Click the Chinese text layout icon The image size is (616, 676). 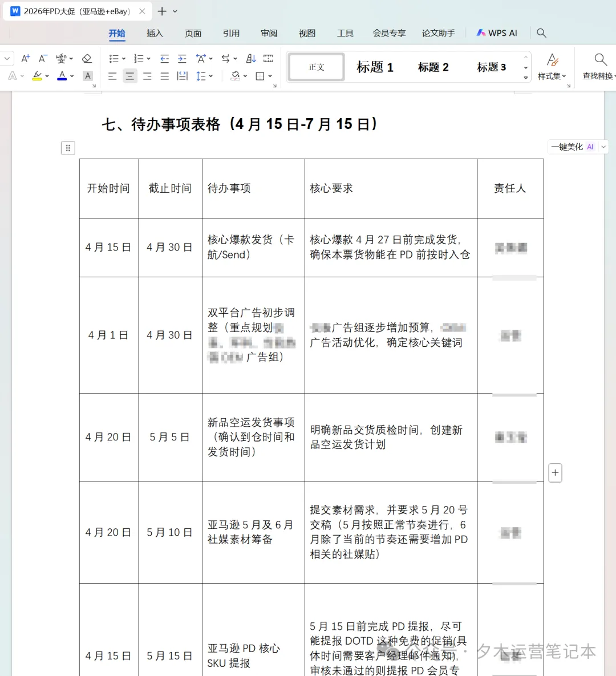pos(201,58)
